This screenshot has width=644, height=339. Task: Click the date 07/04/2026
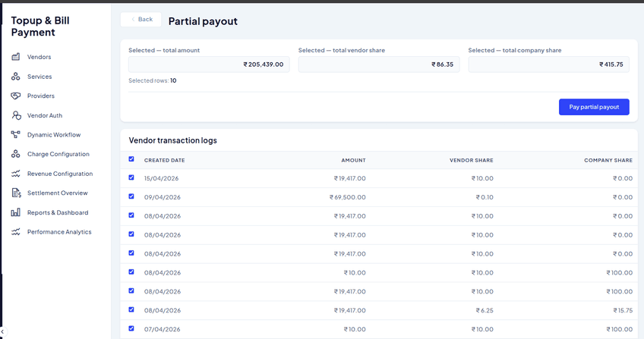pyautogui.click(x=163, y=329)
